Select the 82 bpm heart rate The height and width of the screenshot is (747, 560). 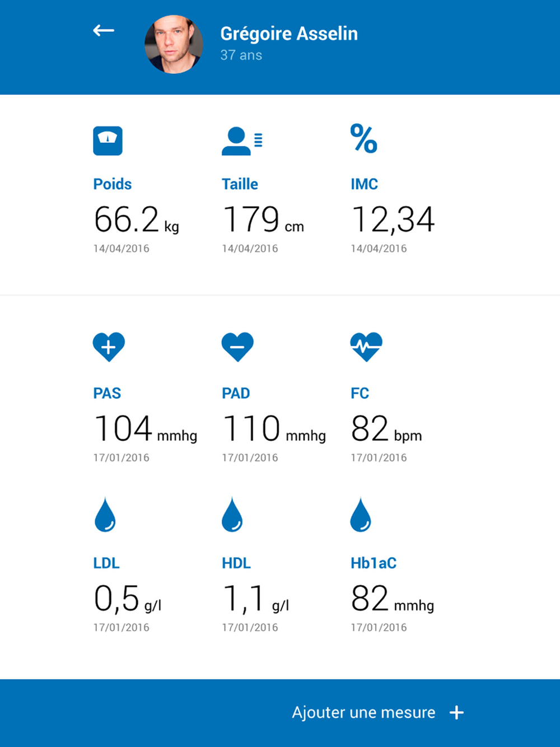click(386, 429)
